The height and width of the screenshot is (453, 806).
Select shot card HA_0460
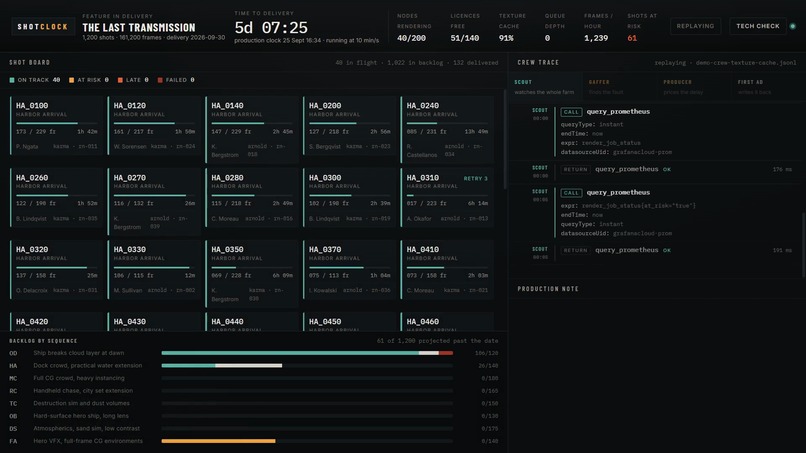(447, 322)
